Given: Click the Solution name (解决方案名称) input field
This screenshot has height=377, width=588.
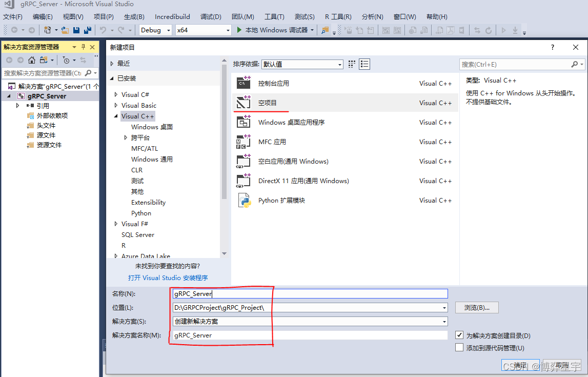Looking at the screenshot, I should (x=310, y=335).
